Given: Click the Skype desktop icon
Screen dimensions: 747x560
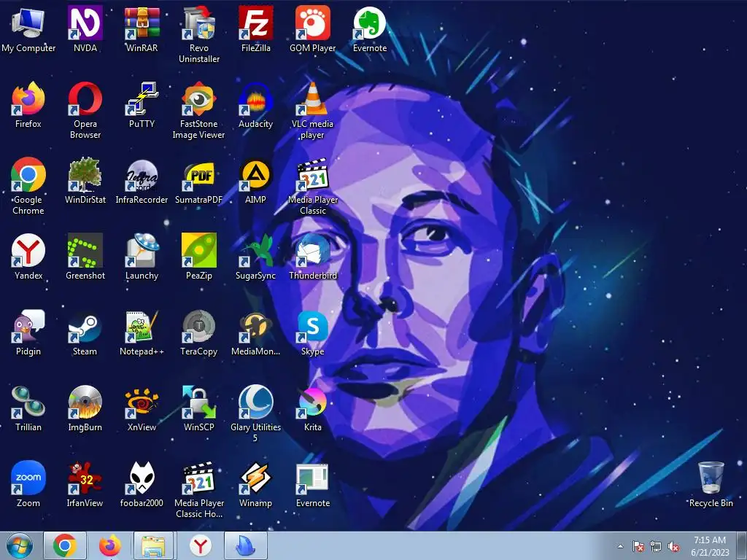Looking at the screenshot, I should pyautogui.click(x=312, y=326).
